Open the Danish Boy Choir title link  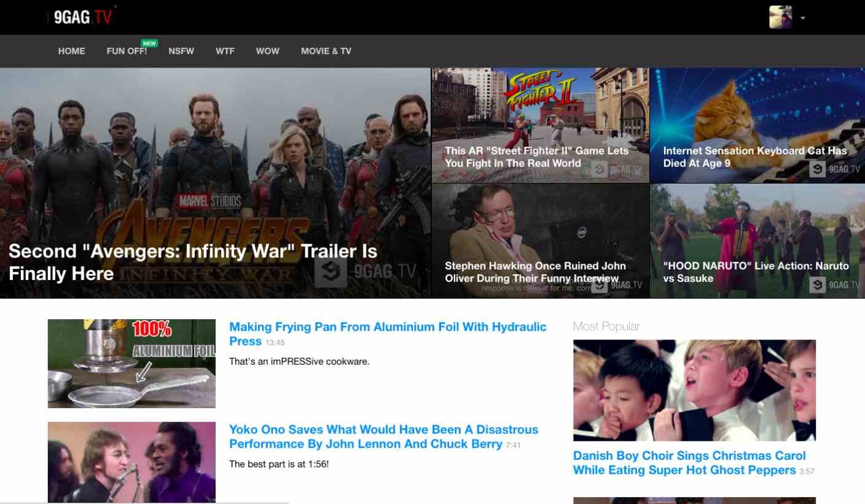click(x=689, y=463)
